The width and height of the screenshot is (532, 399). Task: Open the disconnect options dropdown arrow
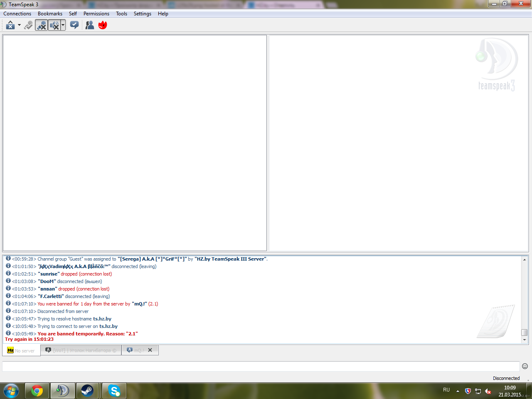pos(19,25)
